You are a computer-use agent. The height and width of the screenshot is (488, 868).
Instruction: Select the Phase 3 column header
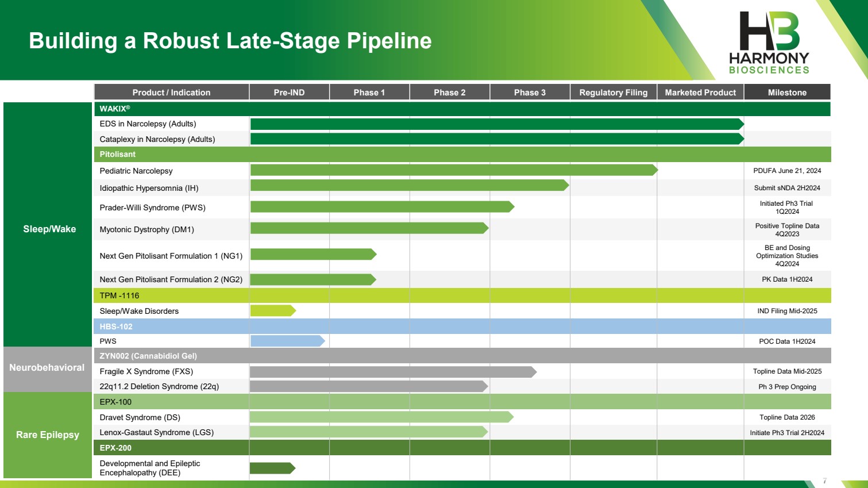(530, 93)
